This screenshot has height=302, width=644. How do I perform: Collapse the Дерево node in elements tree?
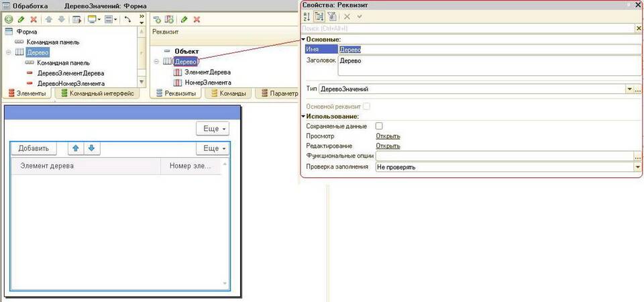point(9,52)
